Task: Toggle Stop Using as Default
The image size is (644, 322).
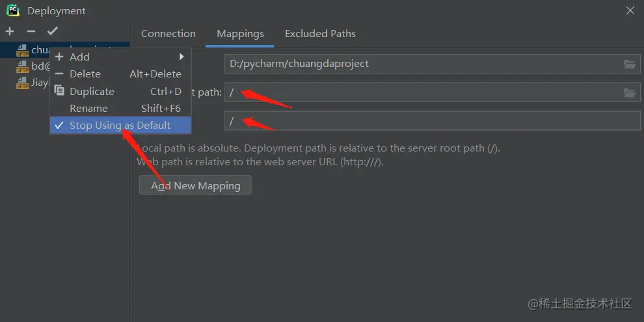Action: [x=120, y=126]
